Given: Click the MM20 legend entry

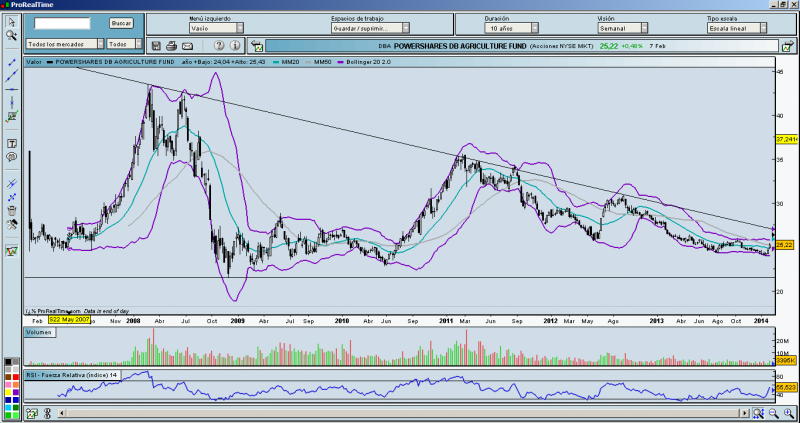Looking at the screenshot, I should 286,62.
